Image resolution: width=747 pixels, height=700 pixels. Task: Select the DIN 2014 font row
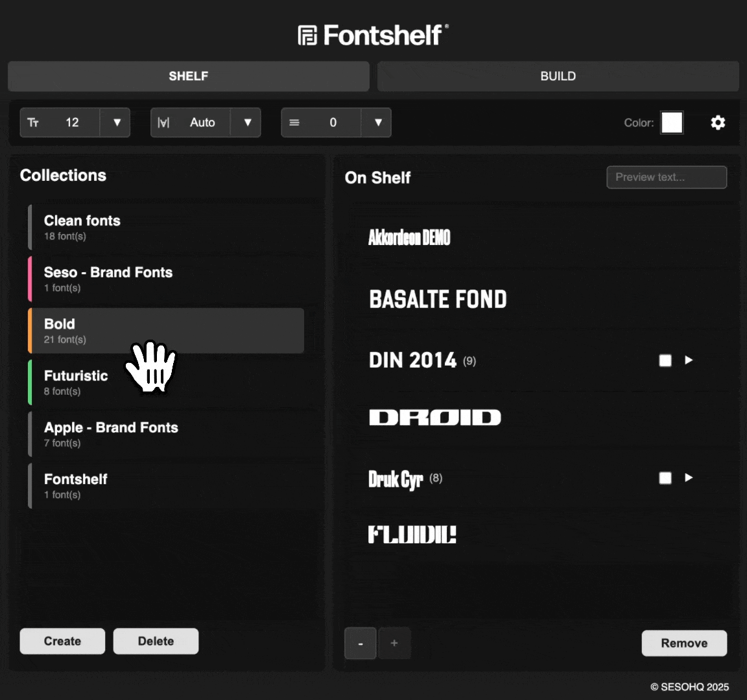coord(532,360)
